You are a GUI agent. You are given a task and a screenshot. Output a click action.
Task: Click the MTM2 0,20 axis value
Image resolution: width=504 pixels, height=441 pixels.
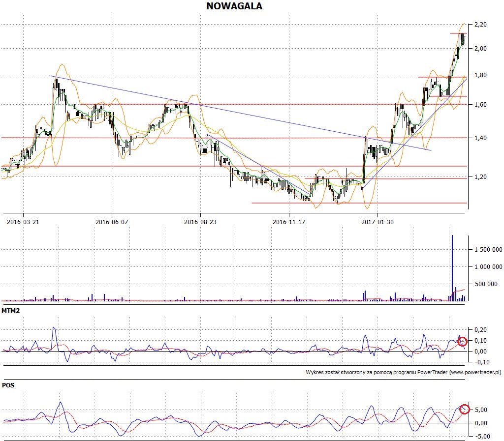click(x=480, y=330)
